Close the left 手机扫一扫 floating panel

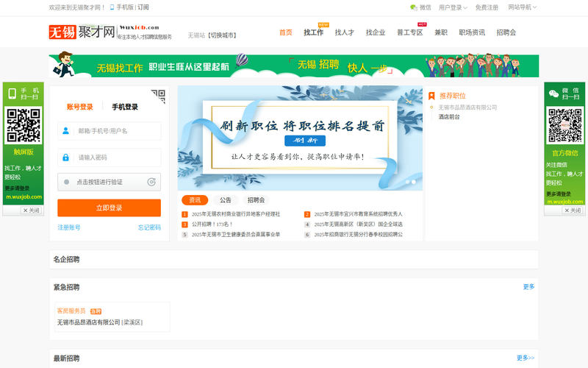pos(31,210)
